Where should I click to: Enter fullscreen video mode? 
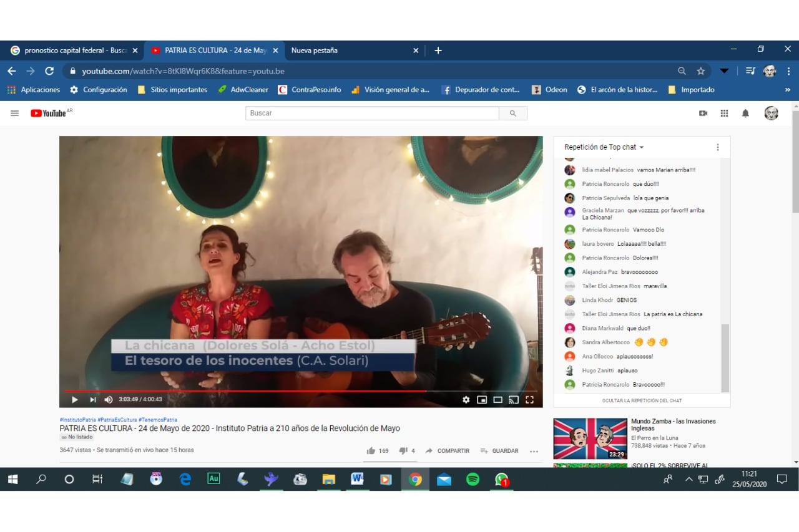529,400
